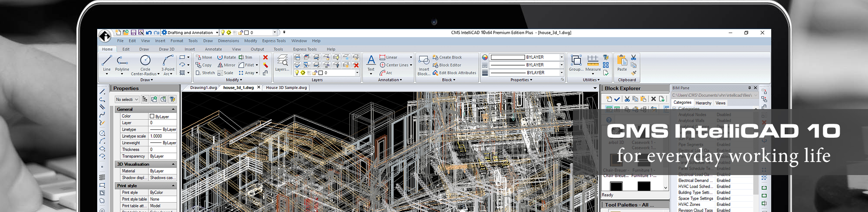Switch to the Annotate ribbon tab
The height and width of the screenshot is (212, 868).
(213, 49)
